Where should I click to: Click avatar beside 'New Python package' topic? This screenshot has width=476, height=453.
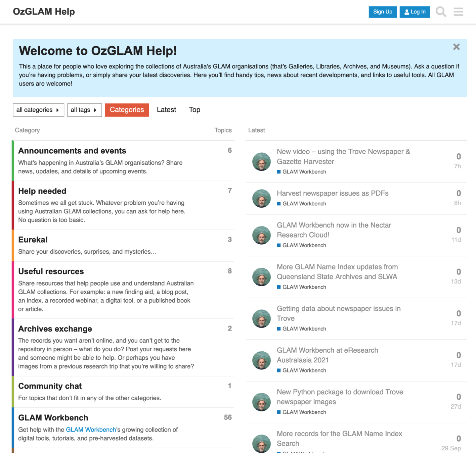point(261,402)
